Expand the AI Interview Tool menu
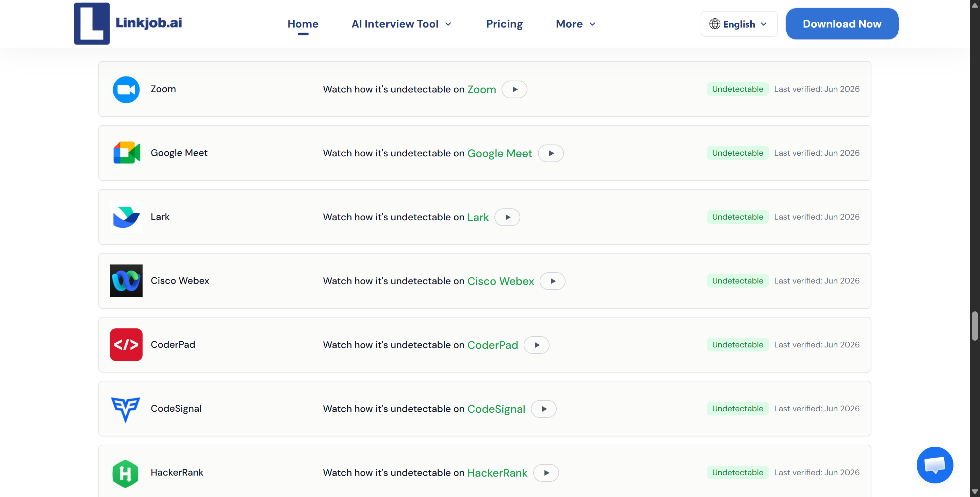Viewport: 980px width, 497px height. [402, 23]
